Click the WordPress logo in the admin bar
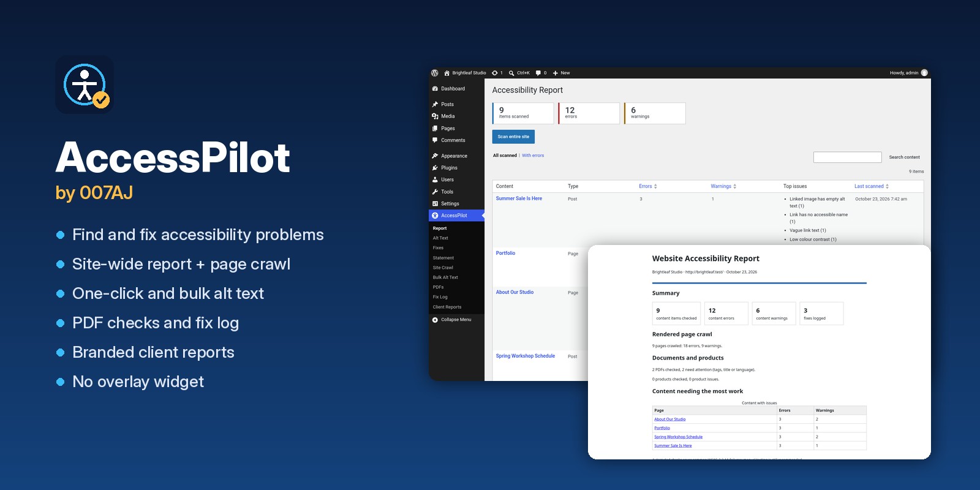The image size is (980, 490). tap(435, 73)
